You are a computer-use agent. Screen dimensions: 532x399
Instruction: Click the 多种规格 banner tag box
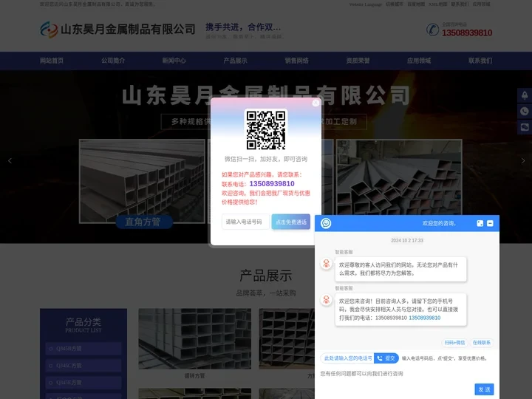186,121
